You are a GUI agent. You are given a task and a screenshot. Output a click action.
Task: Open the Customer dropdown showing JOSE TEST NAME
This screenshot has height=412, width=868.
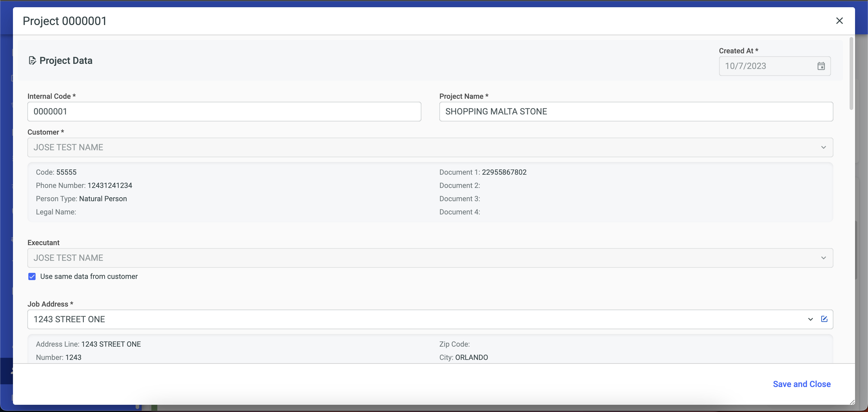coord(404,148)
